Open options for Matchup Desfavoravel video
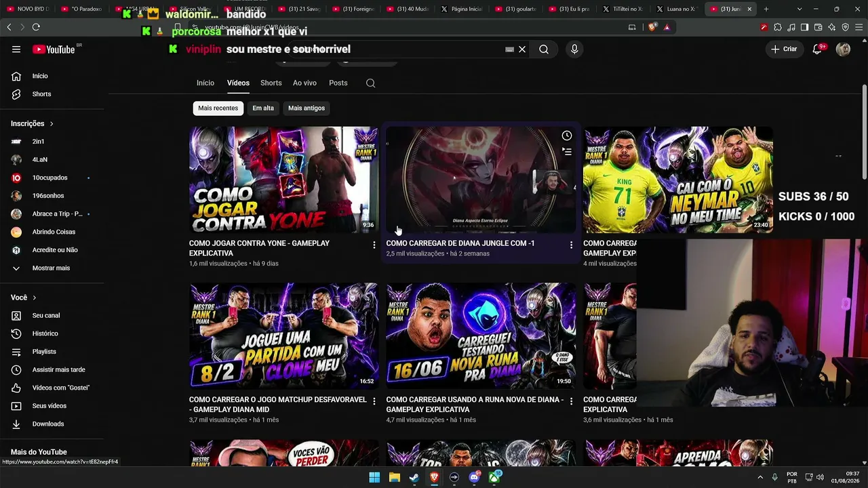The image size is (868, 488). 374,401
